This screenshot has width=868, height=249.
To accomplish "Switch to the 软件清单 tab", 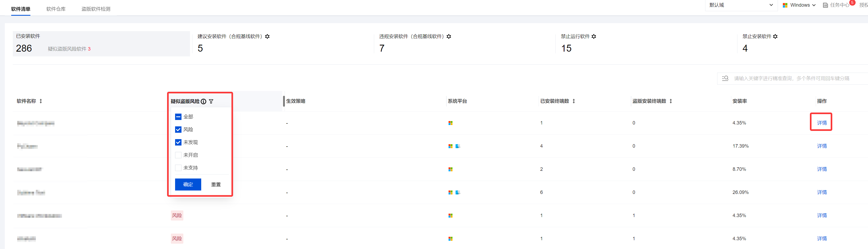I will click(21, 9).
